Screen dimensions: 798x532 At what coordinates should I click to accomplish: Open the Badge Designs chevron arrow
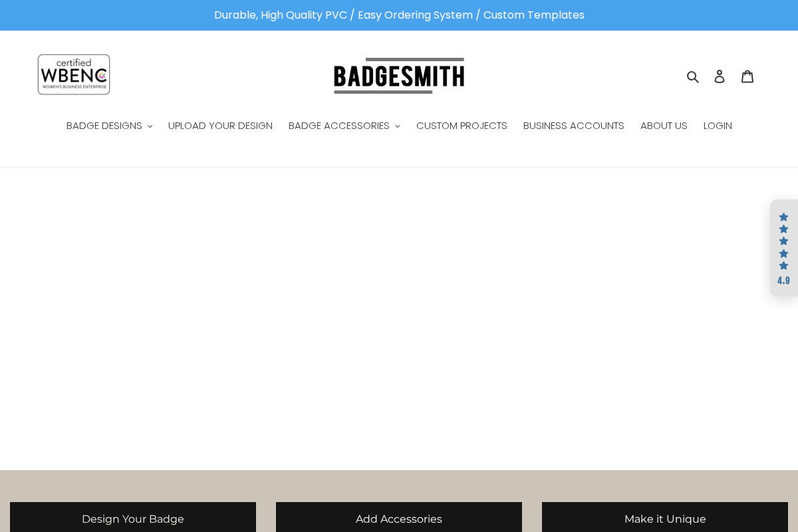tap(150, 126)
